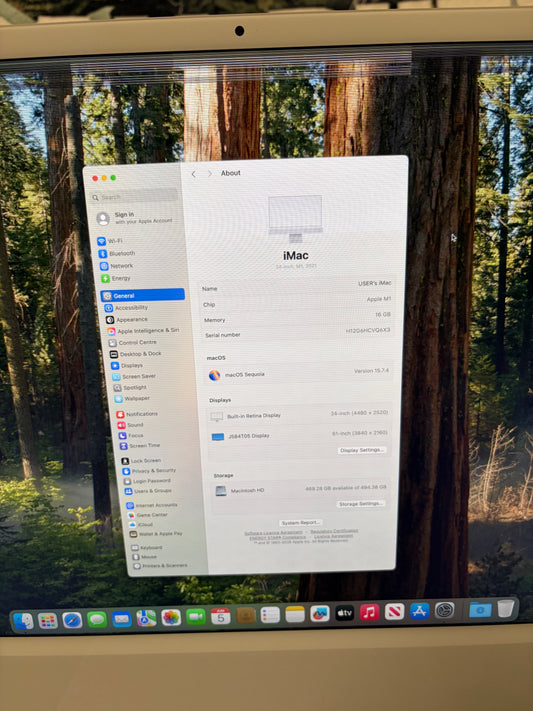Click the Macintosh HD storage row

300,490
